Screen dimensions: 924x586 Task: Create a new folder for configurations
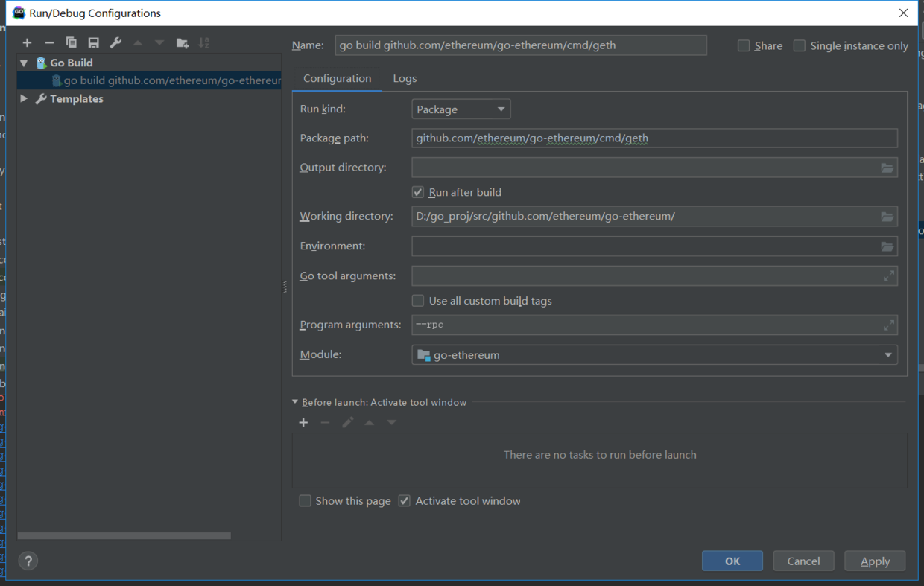[182, 43]
